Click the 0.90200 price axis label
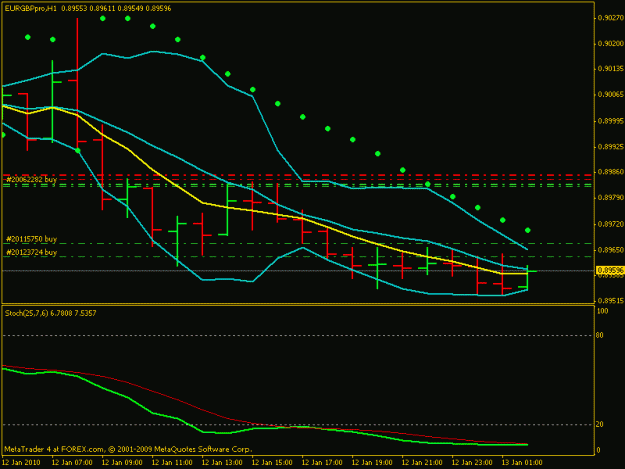625x469 pixels. click(610, 43)
